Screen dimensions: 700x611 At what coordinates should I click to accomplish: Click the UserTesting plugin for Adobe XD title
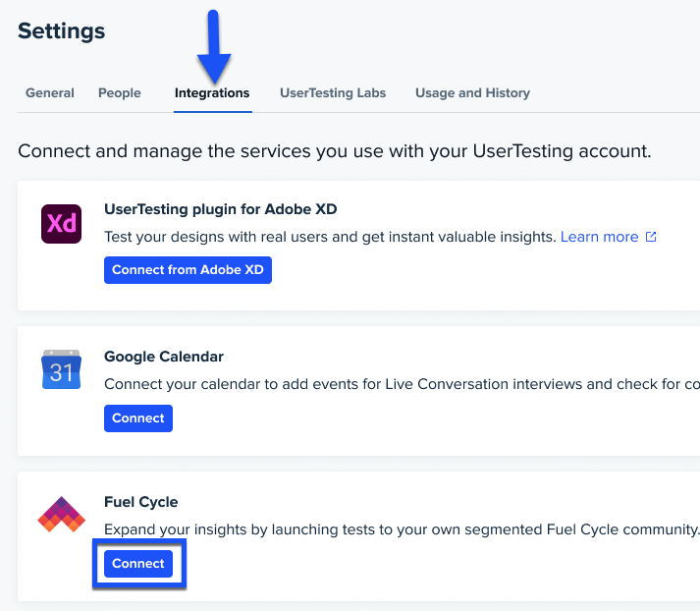point(221,209)
